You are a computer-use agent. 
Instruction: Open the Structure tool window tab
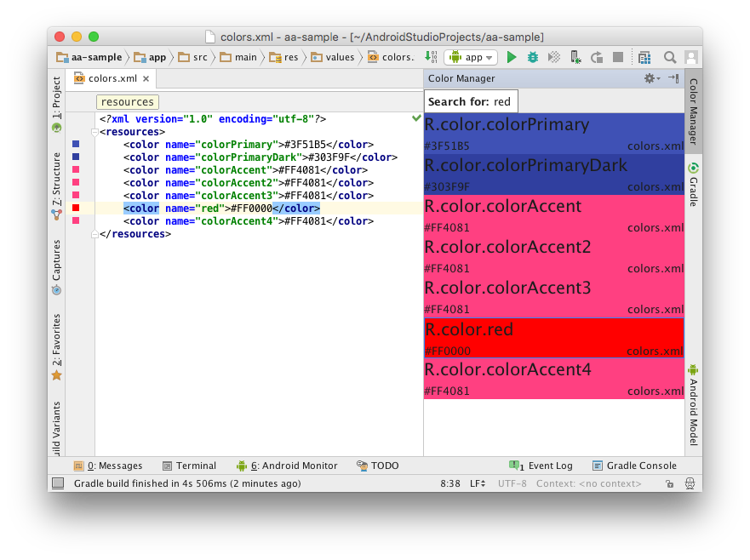point(56,186)
